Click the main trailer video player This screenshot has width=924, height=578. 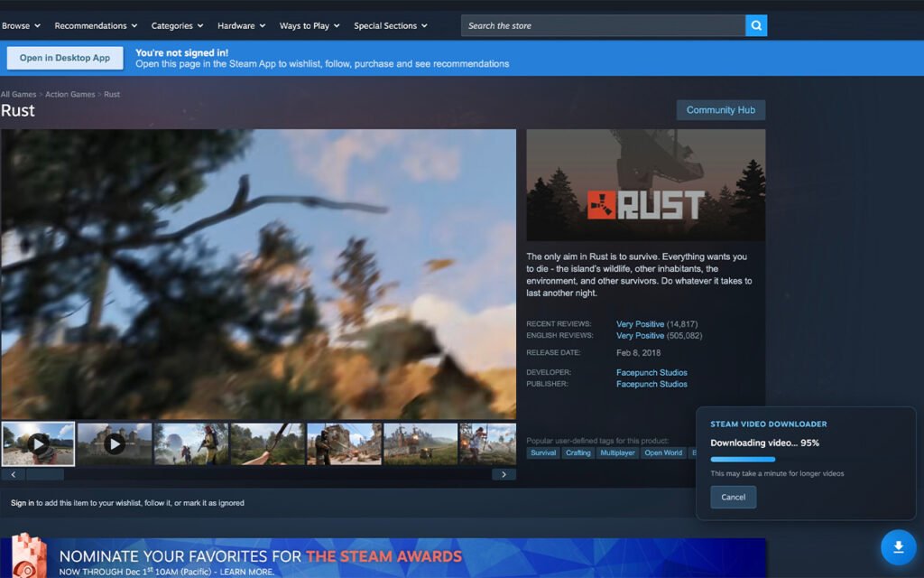click(x=258, y=275)
